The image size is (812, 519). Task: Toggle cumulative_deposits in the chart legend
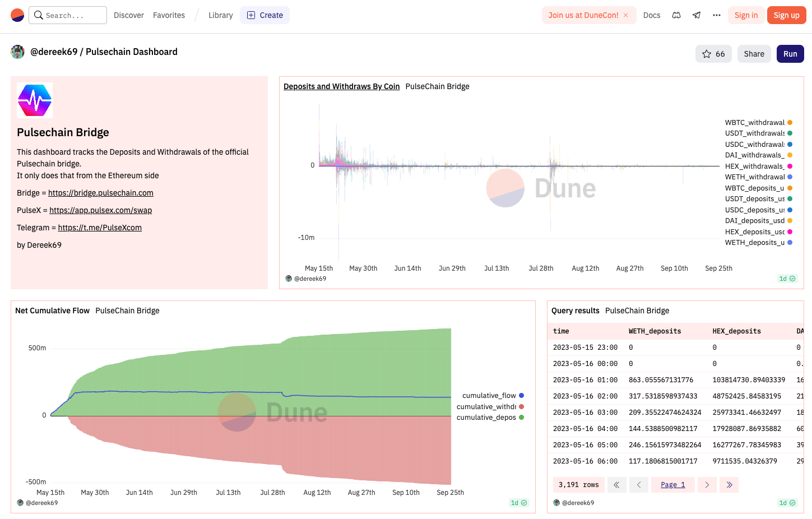click(x=488, y=417)
